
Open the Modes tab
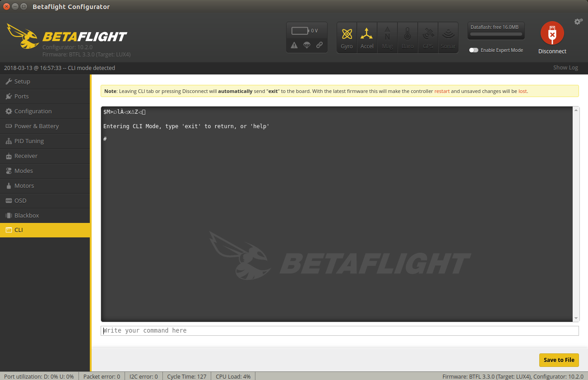tap(45, 171)
